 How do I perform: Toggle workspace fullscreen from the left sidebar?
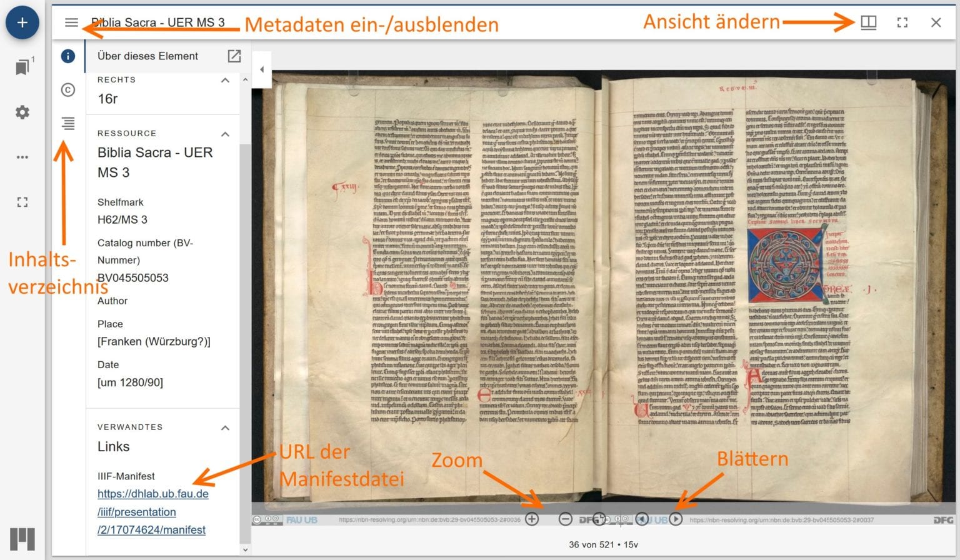(22, 202)
